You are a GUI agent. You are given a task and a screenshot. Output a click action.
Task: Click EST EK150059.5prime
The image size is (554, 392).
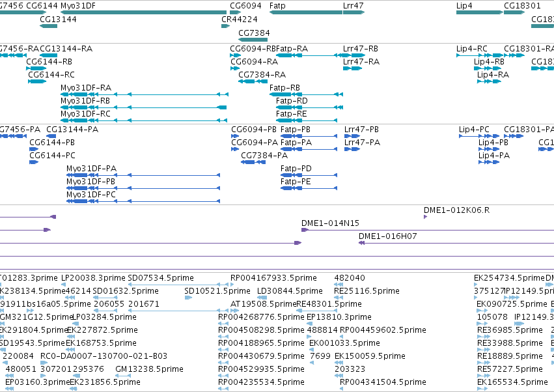[370, 356]
